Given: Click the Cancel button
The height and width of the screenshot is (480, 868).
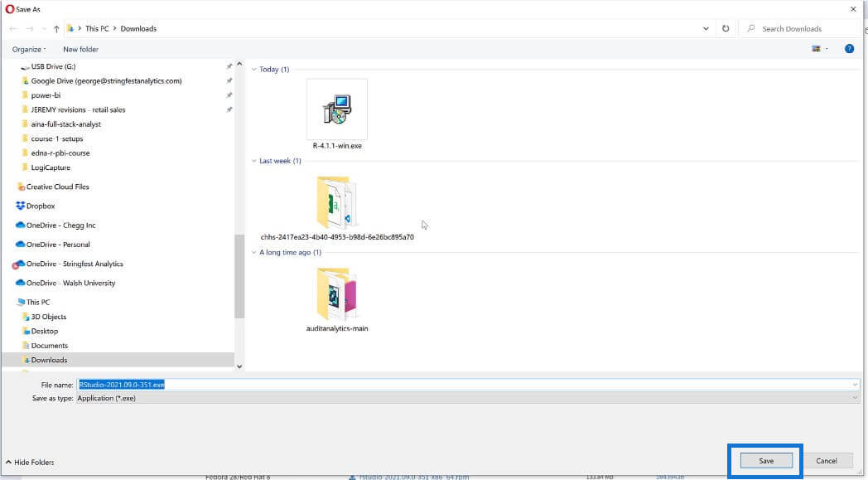Looking at the screenshot, I should coord(826,461).
